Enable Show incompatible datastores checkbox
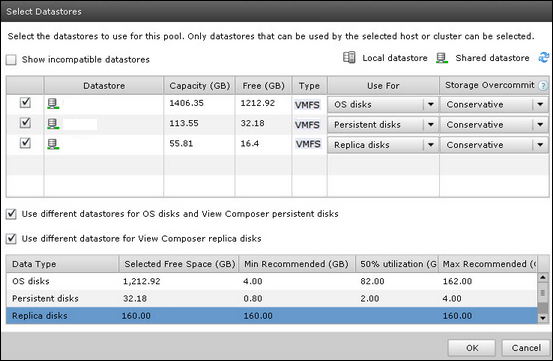Viewport: 553px width, 361px height. 11,60
